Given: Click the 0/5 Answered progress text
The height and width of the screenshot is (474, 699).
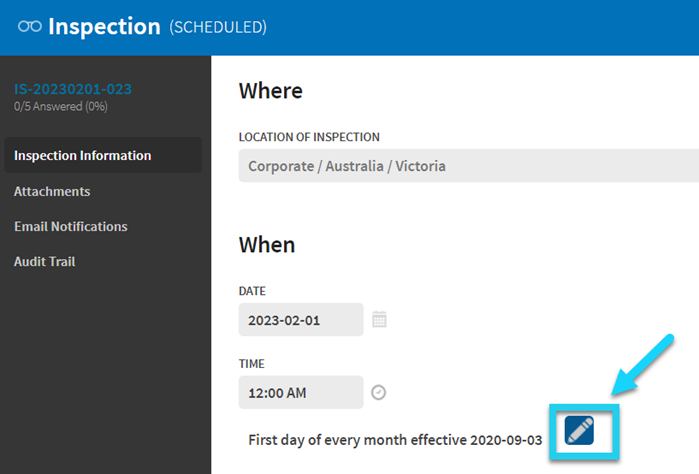Looking at the screenshot, I should point(61,107).
